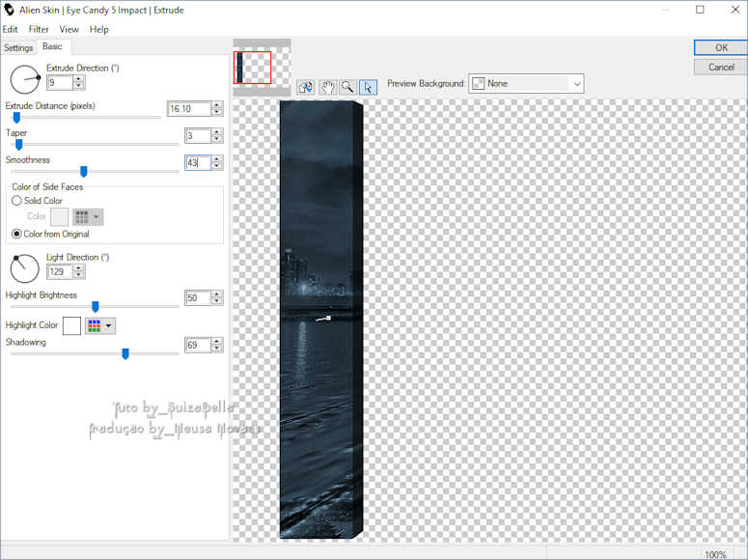Click the Cancel button
The height and width of the screenshot is (560, 748).
tap(721, 68)
